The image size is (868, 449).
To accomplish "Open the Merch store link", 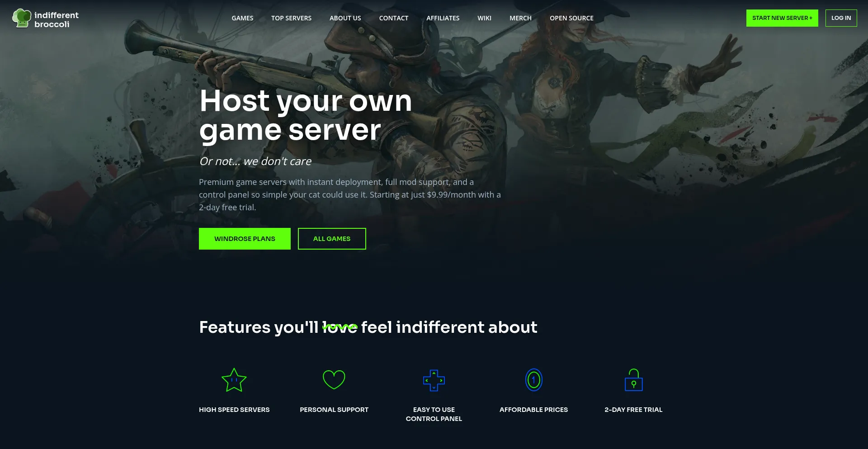I will (x=520, y=18).
